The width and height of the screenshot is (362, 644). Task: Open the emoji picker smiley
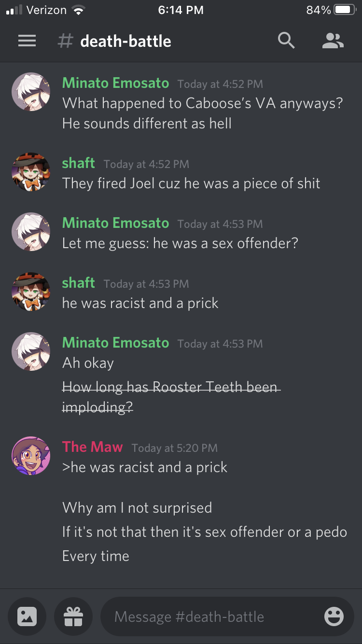pos(334,616)
